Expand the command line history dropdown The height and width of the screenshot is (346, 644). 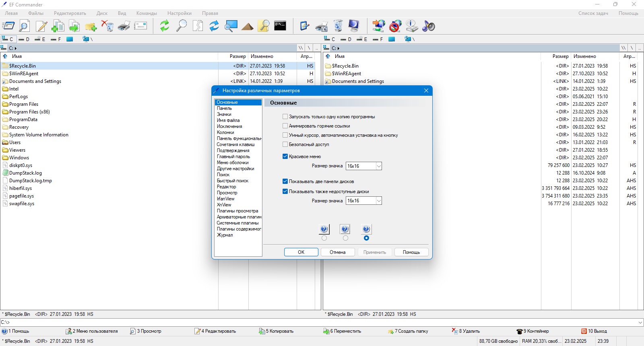pos(640,322)
